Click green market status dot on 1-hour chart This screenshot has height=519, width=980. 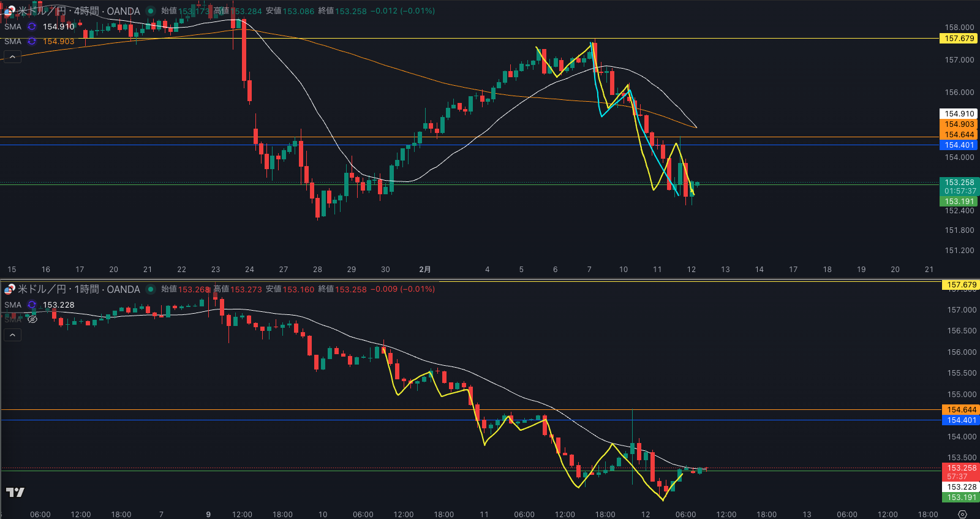(151, 289)
